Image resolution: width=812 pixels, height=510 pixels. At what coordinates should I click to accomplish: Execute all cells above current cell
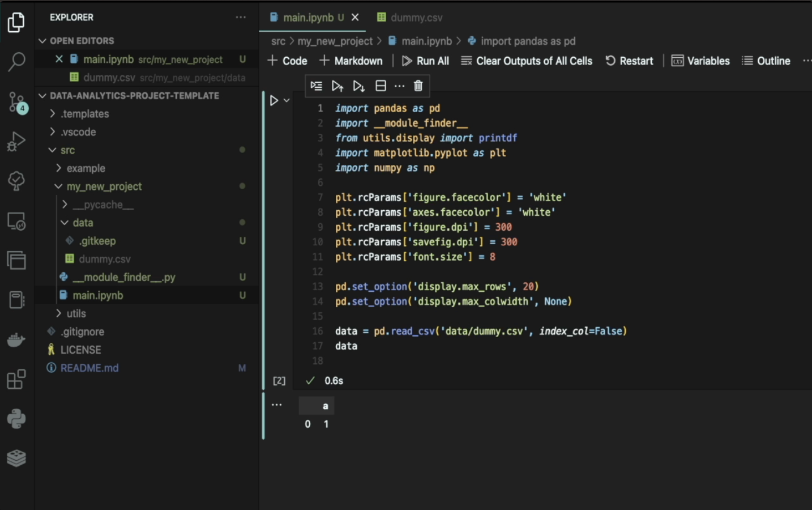tap(337, 86)
